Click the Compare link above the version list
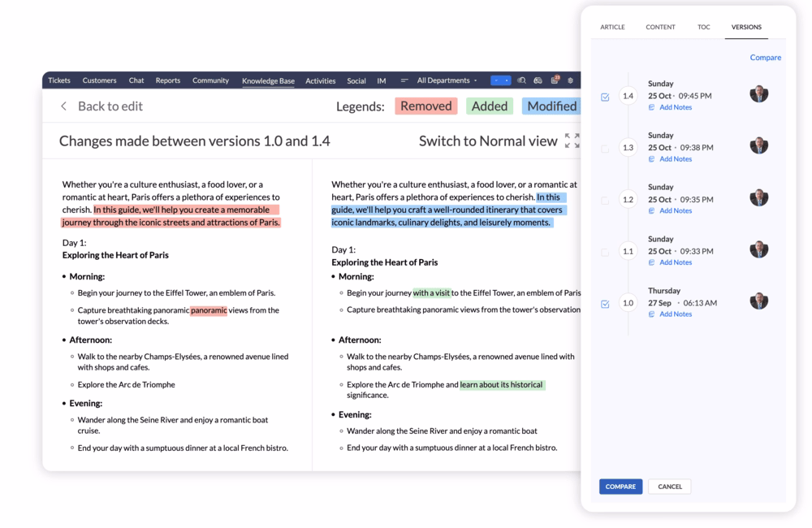This screenshot has width=812, height=528. pos(767,57)
